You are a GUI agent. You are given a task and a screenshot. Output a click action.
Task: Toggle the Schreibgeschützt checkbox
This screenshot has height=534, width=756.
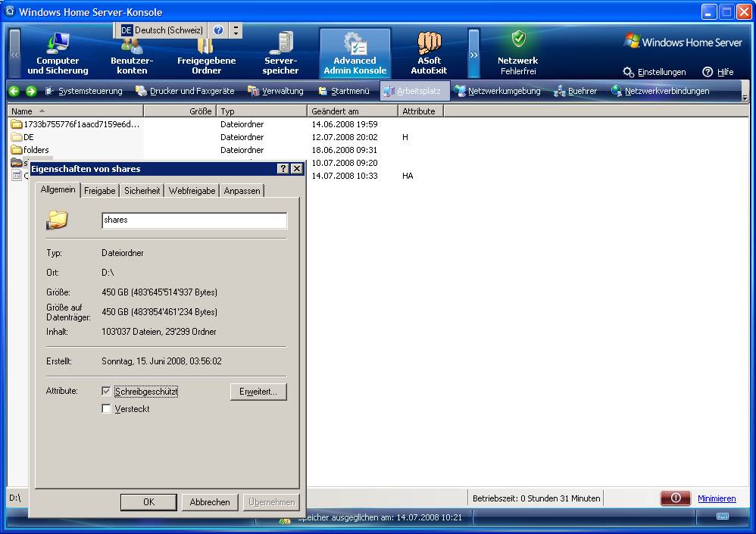pos(107,392)
